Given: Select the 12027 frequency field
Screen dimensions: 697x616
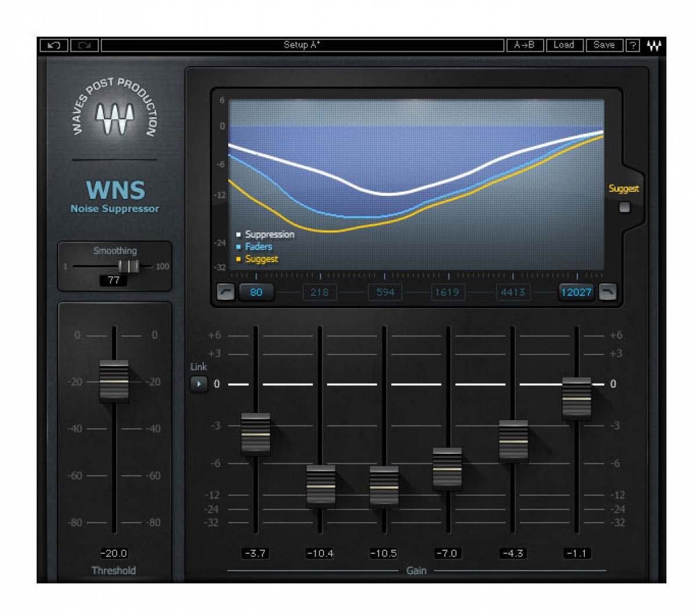Looking at the screenshot, I should click(576, 292).
